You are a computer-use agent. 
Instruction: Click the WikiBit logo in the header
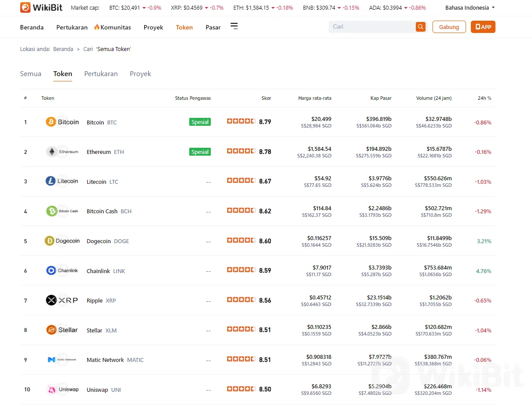(x=40, y=7)
